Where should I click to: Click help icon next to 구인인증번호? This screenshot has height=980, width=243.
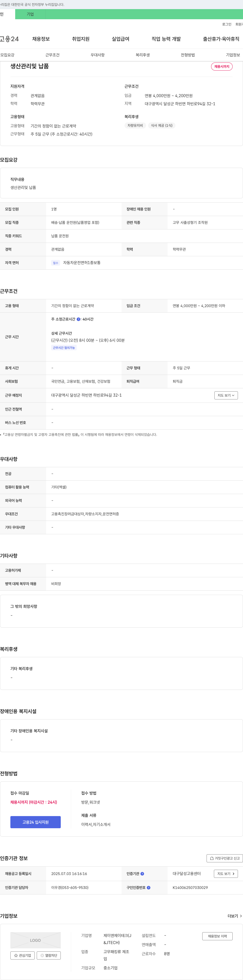(x=149, y=888)
